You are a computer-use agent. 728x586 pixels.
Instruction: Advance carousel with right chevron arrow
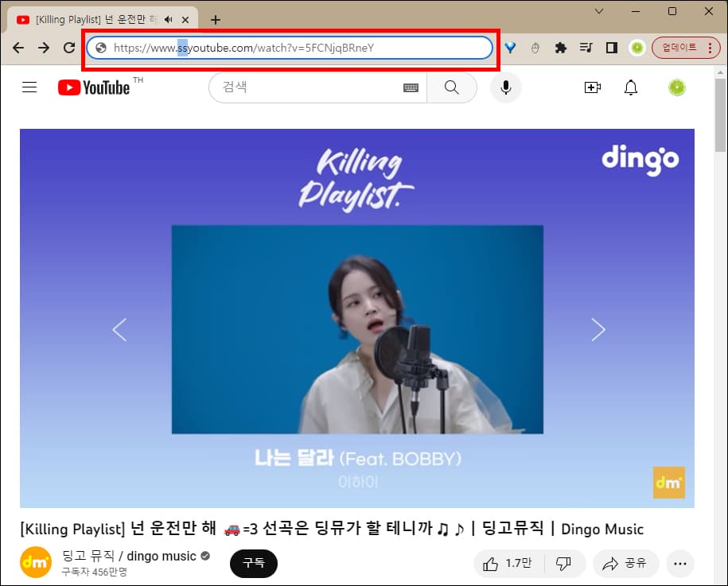598,329
